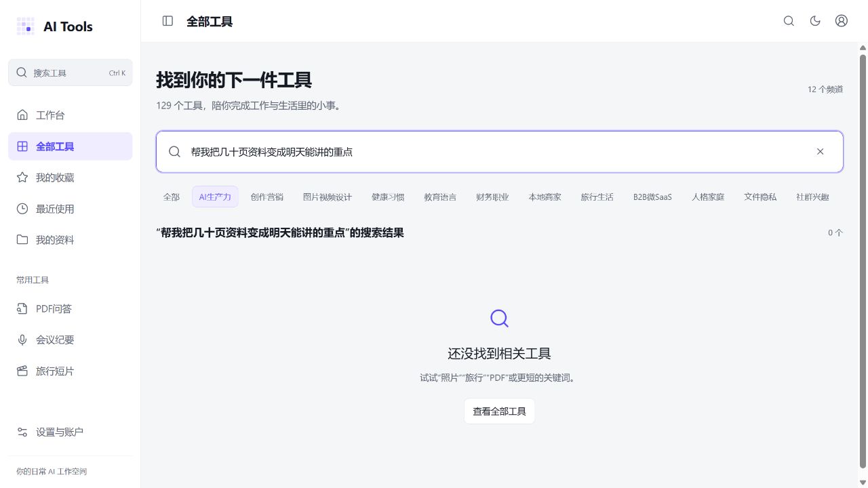
Task: Select the 本地商家 category tab
Action: (545, 197)
